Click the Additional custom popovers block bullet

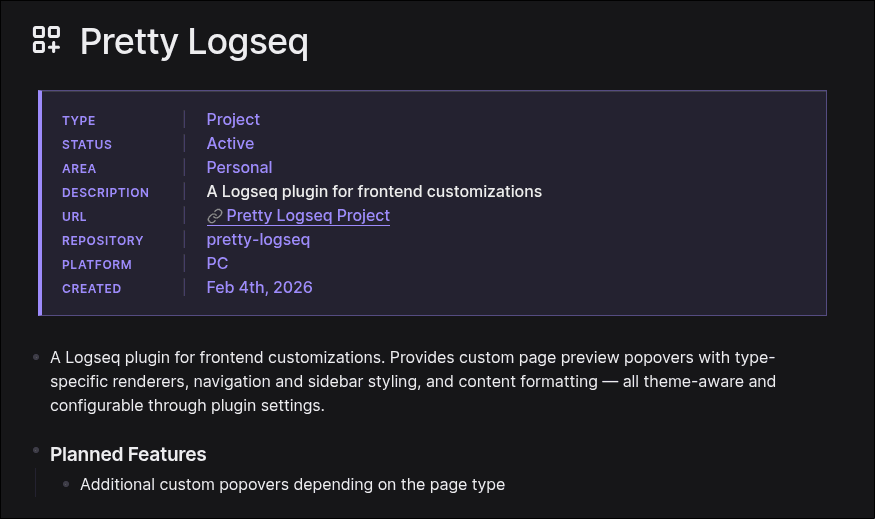pyautogui.click(x=66, y=485)
